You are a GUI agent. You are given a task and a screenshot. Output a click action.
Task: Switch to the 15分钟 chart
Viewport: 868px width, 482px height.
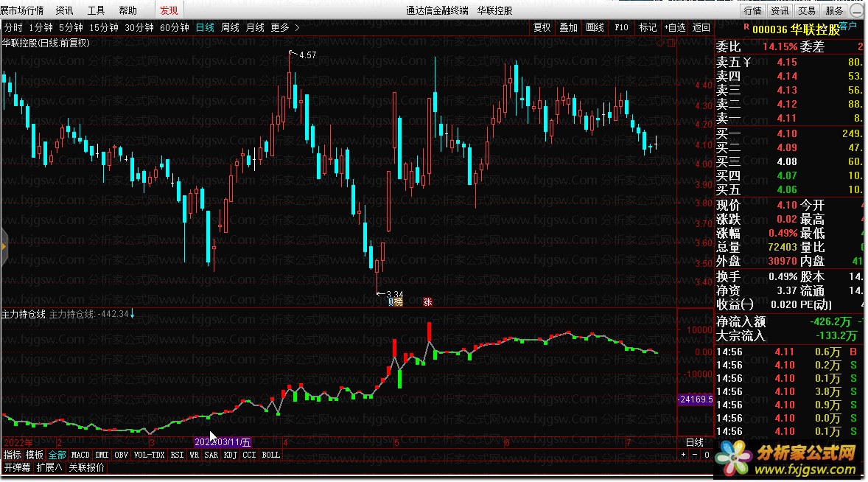pyautogui.click(x=104, y=27)
